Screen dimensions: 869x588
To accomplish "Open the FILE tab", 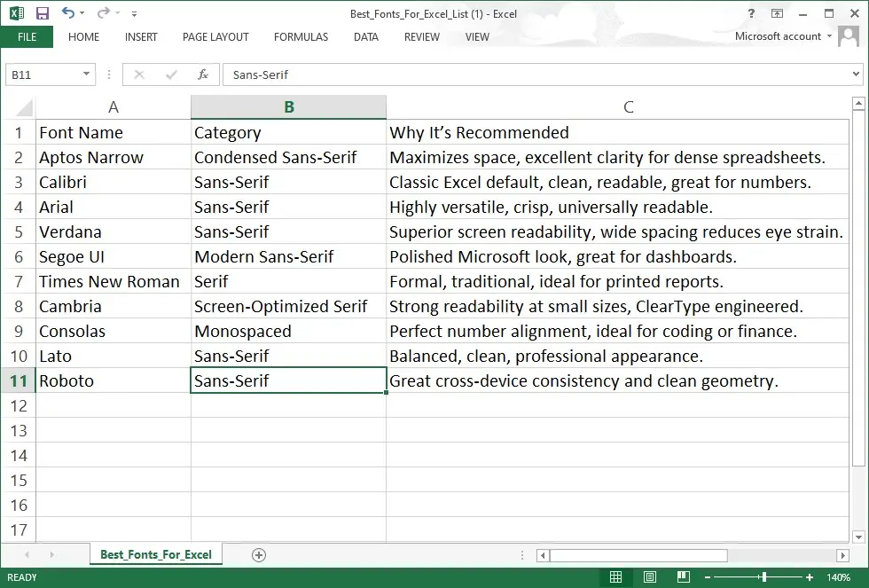I will (x=27, y=36).
